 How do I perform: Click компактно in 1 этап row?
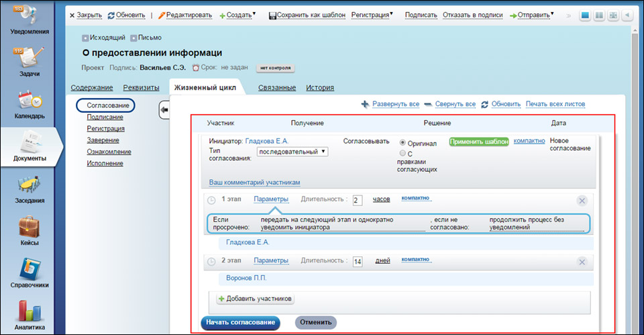(x=416, y=198)
